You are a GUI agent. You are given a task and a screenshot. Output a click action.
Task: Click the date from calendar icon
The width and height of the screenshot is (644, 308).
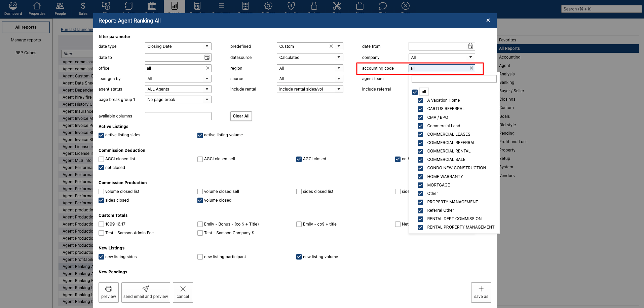coord(470,46)
